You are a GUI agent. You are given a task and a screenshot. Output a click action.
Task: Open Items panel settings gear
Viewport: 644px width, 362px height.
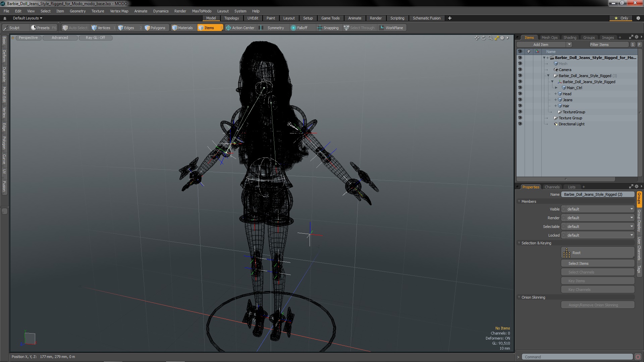(637, 37)
